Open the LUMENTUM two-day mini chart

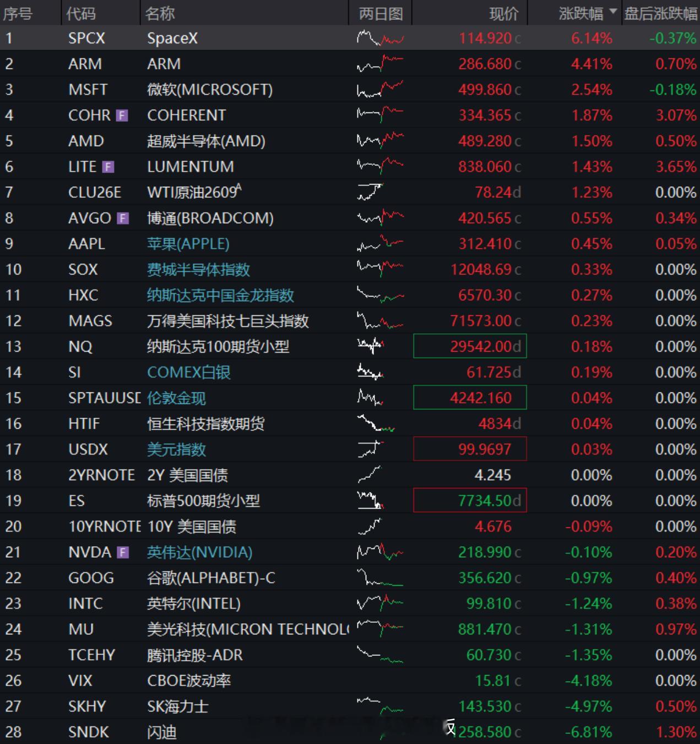380,166
